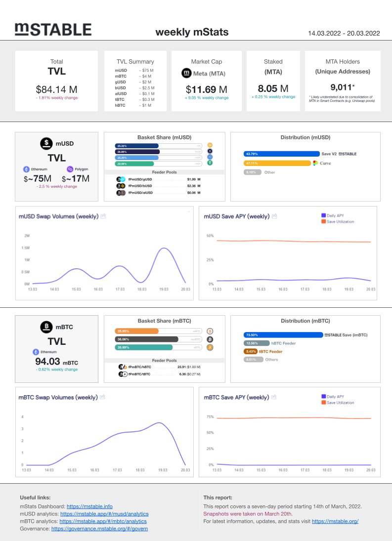Screen dimensions: 392x541
Task: Click the brown 5.43% tBTC Feeder bar
Action: (251, 352)
